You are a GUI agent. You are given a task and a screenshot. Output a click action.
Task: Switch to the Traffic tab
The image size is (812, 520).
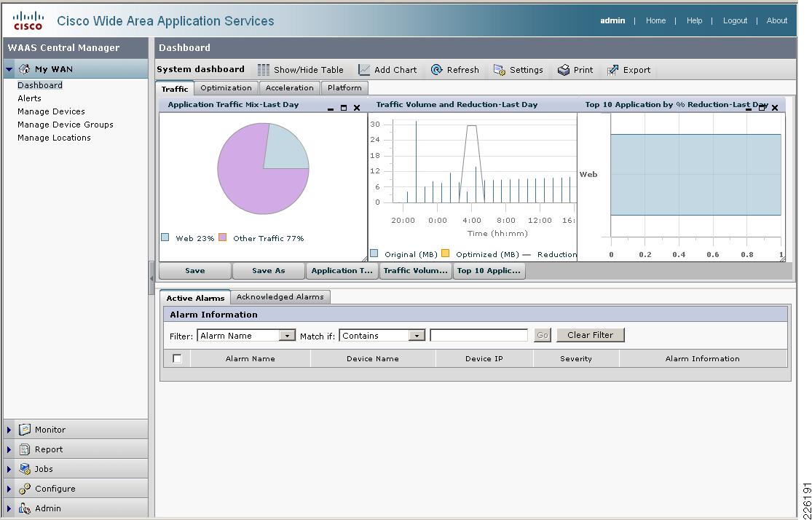[175, 89]
